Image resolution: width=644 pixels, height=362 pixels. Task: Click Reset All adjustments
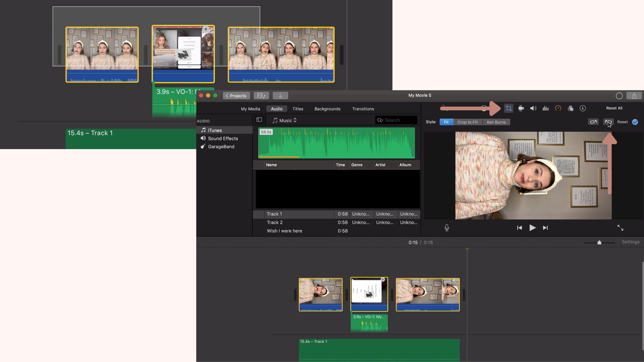614,108
